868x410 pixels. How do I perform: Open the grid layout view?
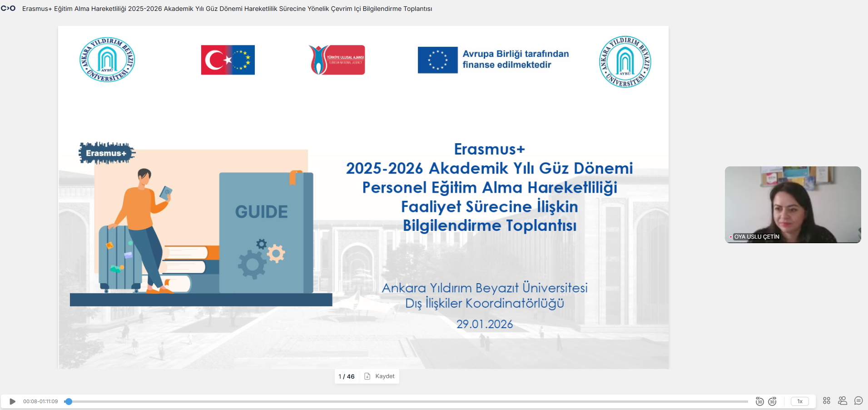pos(827,401)
